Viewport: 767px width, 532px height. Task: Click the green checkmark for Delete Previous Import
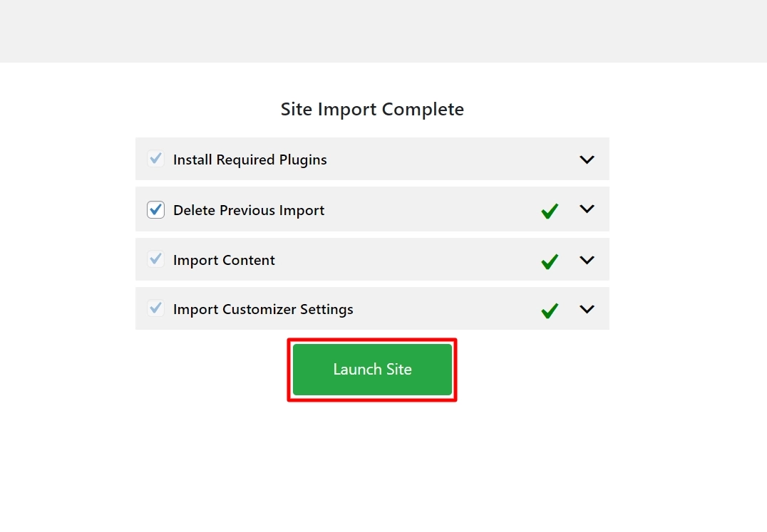tap(549, 211)
